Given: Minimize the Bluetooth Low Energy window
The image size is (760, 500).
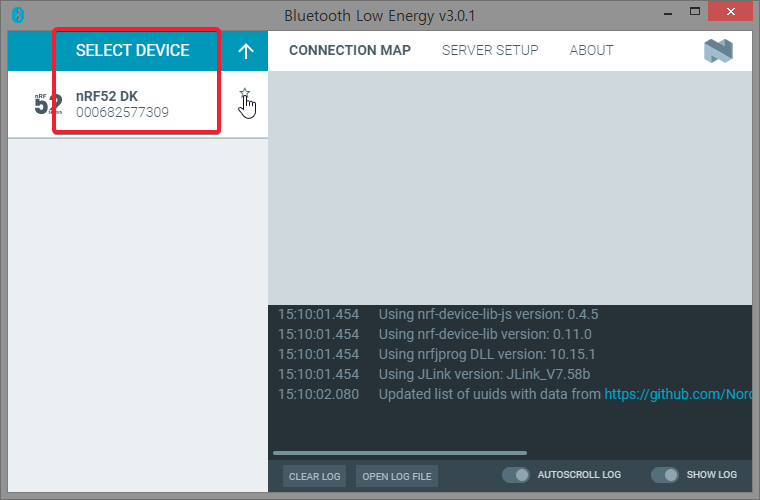Looking at the screenshot, I should (668, 12).
